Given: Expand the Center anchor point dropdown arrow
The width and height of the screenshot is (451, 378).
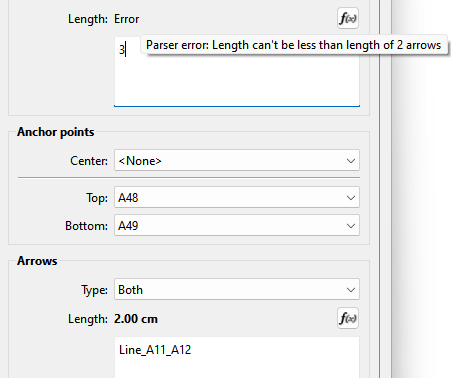Looking at the screenshot, I should pyautogui.click(x=350, y=161).
